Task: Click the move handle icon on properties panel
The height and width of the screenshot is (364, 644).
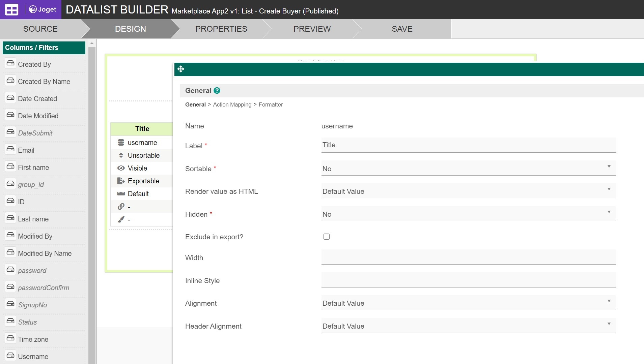Action: (181, 69)
